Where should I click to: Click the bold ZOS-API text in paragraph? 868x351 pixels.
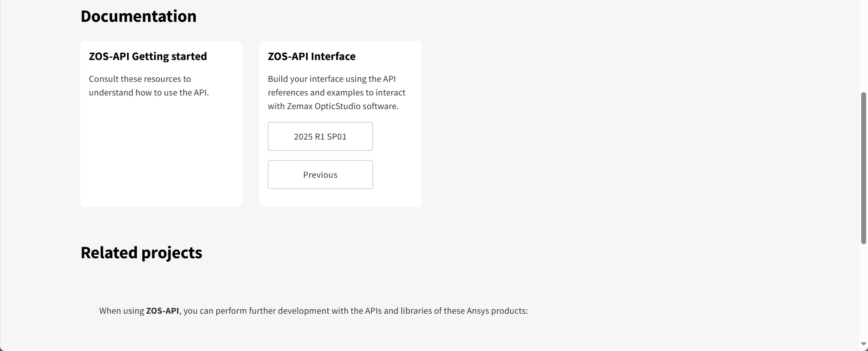click(162, 311)
